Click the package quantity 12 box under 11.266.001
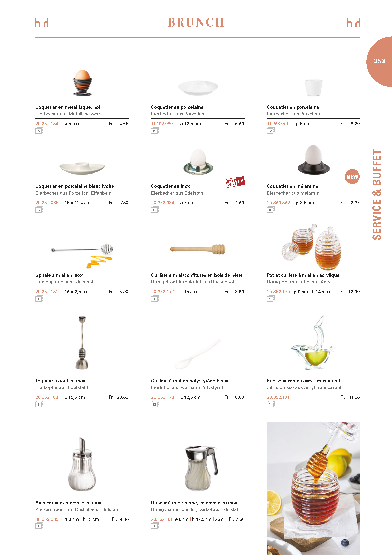 (x=270, y=131)
